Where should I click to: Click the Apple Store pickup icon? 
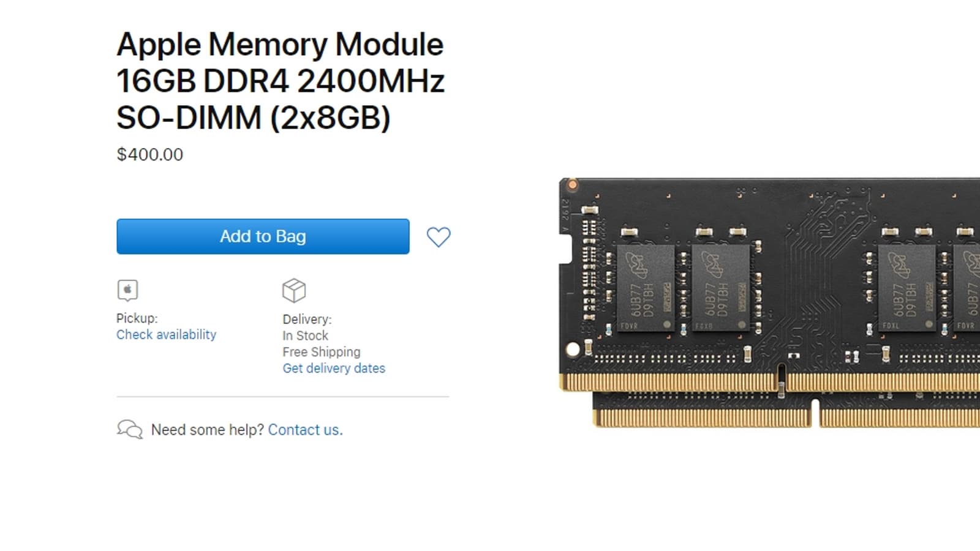click(x=127, y=290)
